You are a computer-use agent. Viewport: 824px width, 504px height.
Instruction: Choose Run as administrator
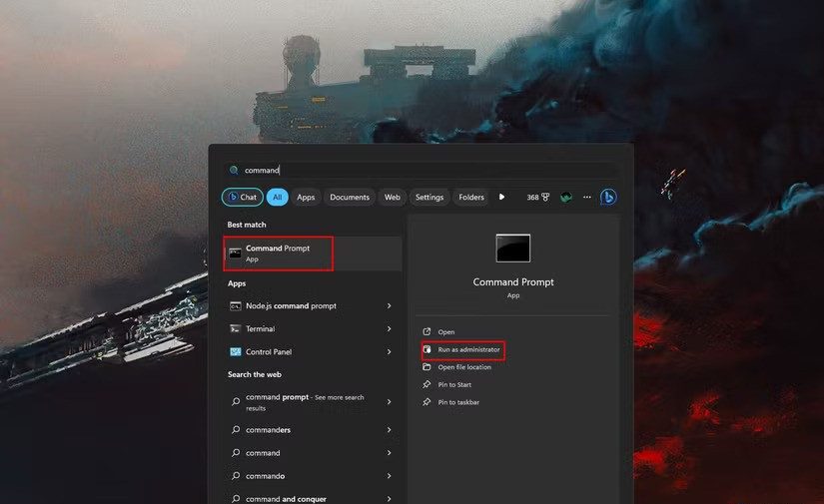(469, 349)
